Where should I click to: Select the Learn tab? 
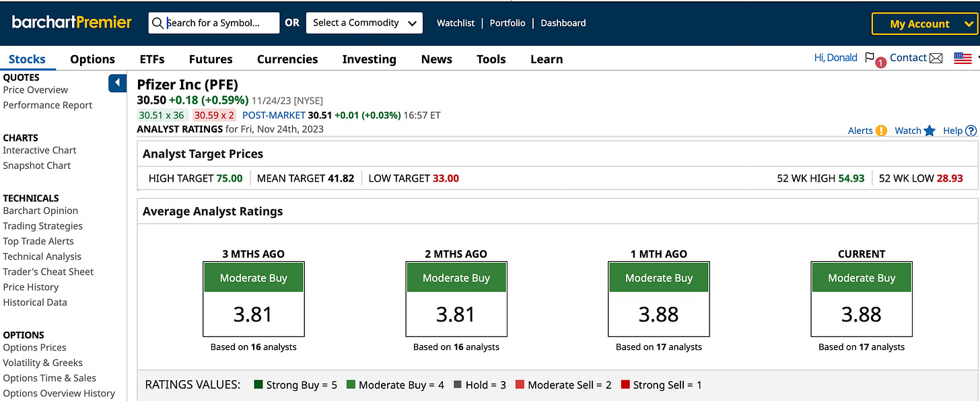pyautogui.click(x=547, y=59)
